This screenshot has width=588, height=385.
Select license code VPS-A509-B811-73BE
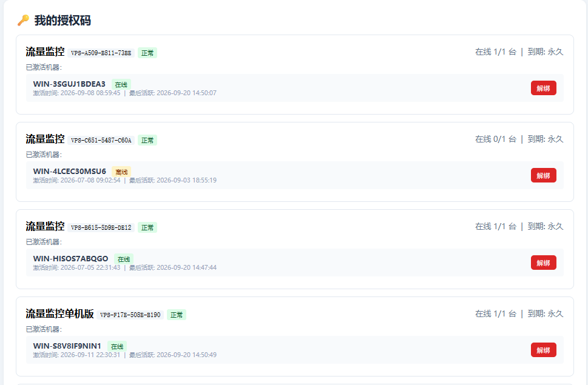coord(101,53)
